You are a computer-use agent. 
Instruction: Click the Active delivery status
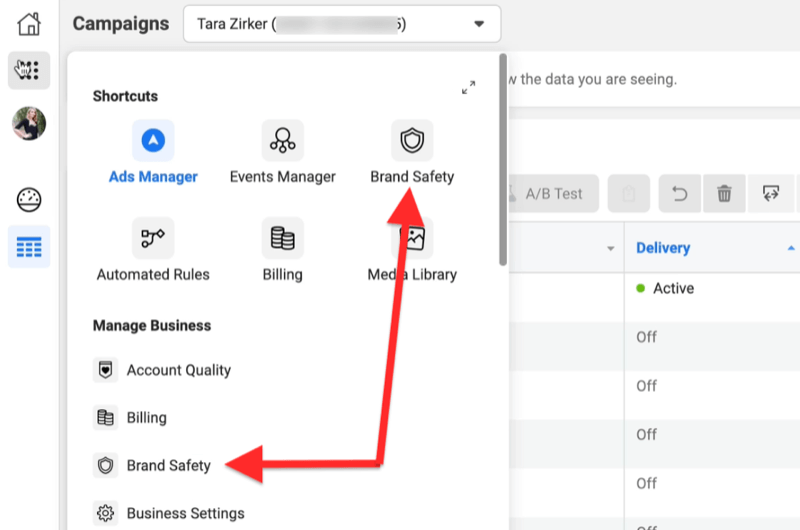tap(665, 289)
